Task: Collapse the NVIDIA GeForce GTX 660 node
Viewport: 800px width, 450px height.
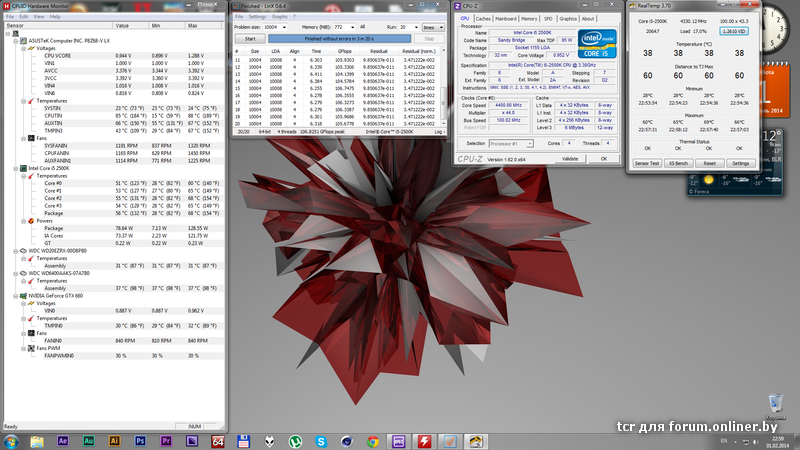Action: click(16, 296)
